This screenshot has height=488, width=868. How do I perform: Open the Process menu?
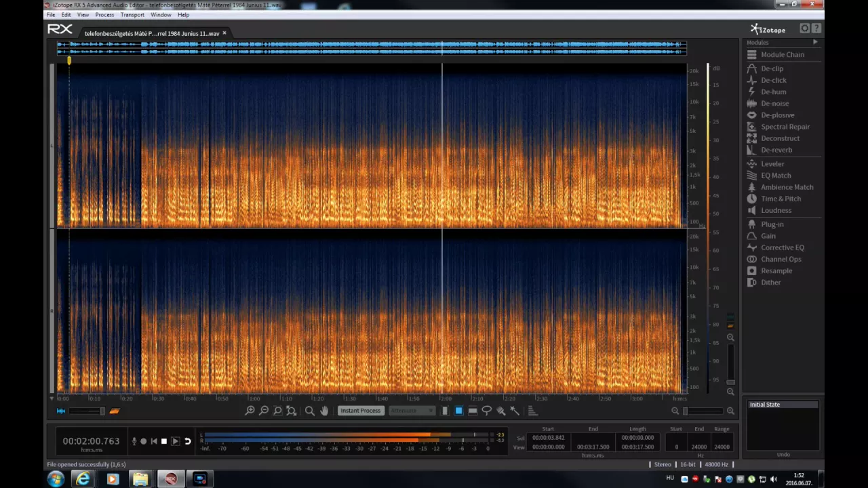(x=104, y=15)
